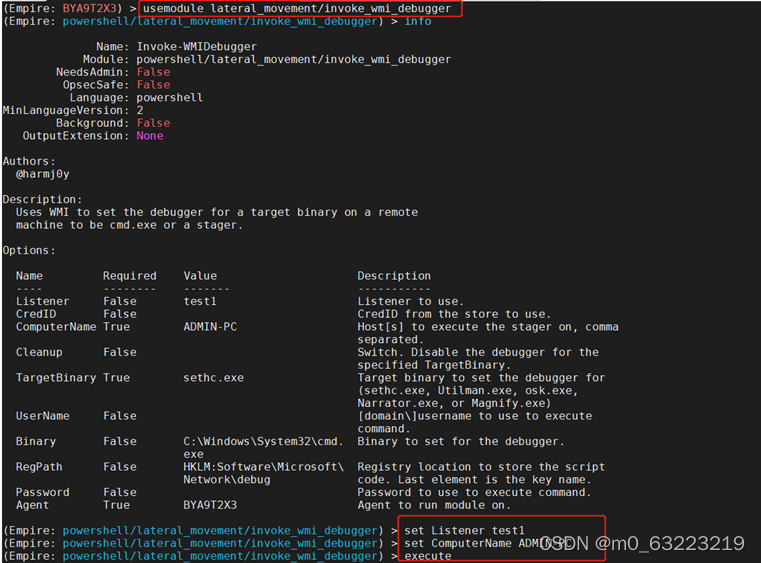The height and width of the screenshot is (563, 761).
Task: Click the RegPath value 'HKLM:Software\Microsoft\'
Action: [x=264, y=467]
